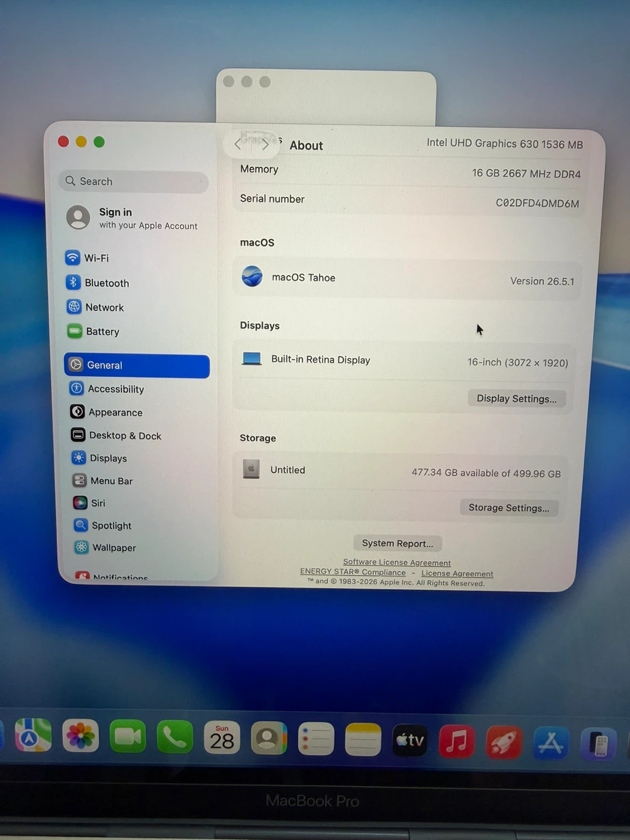630x840 pixels.
Task: Open Siri settings
Action: [89, 503]
